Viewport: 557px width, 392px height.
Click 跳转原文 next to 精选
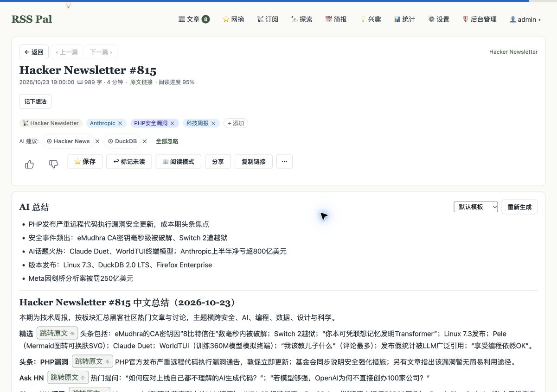tap(57, 333)
